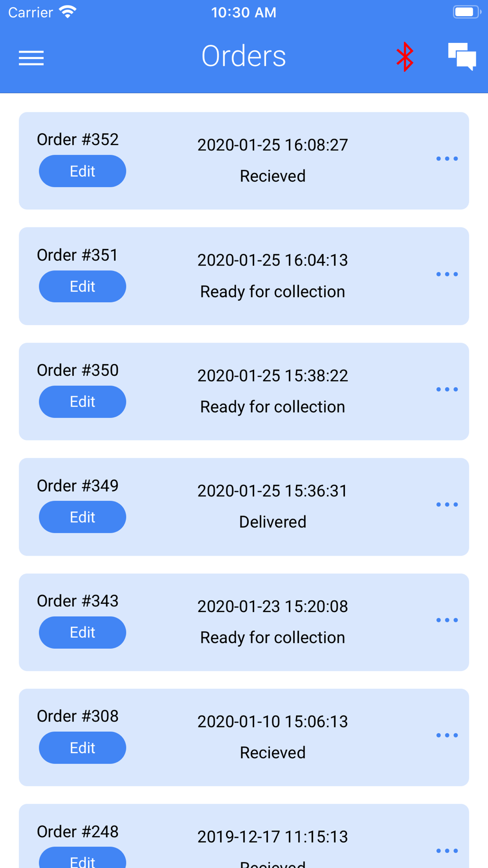Viewport: 488px width, 868px height.
Task: Edit Order #343
Action: pyautogui.click(x=82, y=632)
